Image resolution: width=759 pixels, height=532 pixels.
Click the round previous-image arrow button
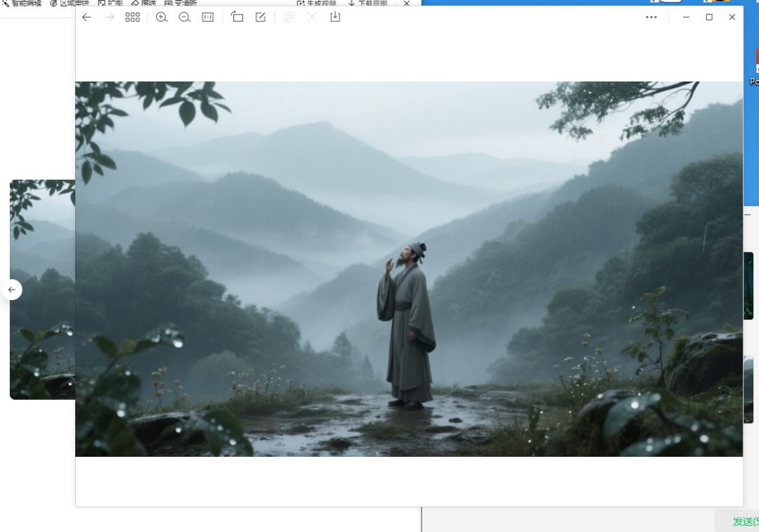tap(11, 290)
